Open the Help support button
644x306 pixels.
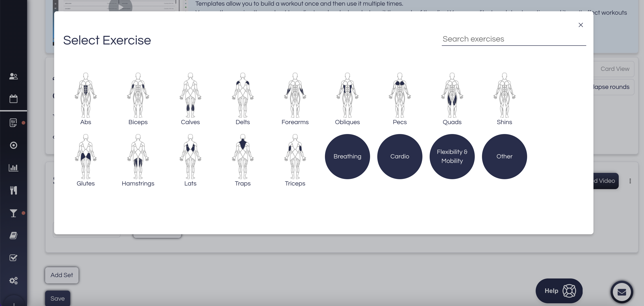pyautogui.click(x=559, y=291)
